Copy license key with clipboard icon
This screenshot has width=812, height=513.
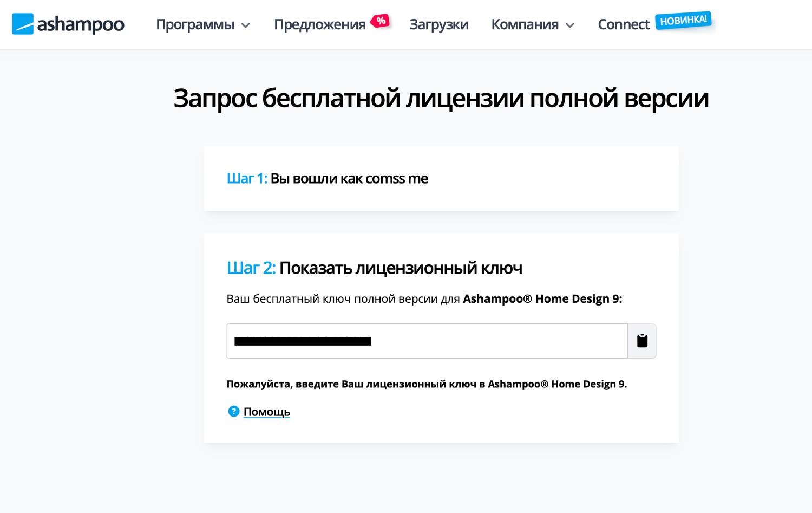click(x=642, y=341)
